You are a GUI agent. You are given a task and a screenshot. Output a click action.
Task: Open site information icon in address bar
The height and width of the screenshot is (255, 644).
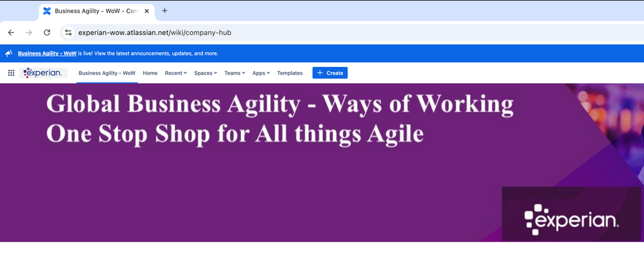68,32
